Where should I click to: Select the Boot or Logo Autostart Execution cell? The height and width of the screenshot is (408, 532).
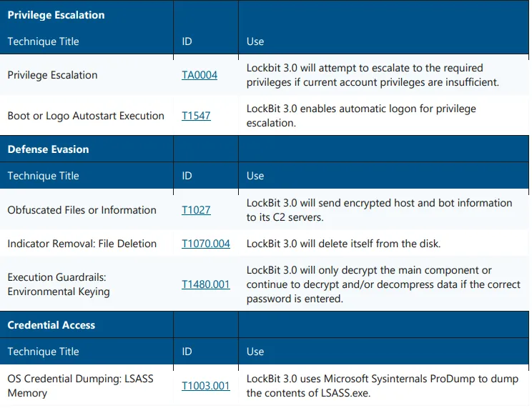point(86,116)
